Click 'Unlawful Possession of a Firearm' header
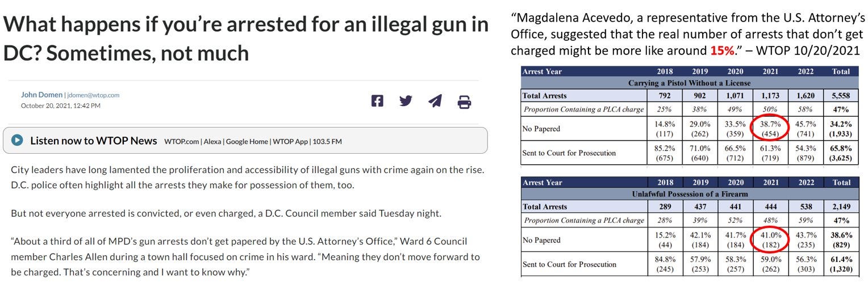Image resolution: width=868 pixels, height=283 pixels. [690, 194]
